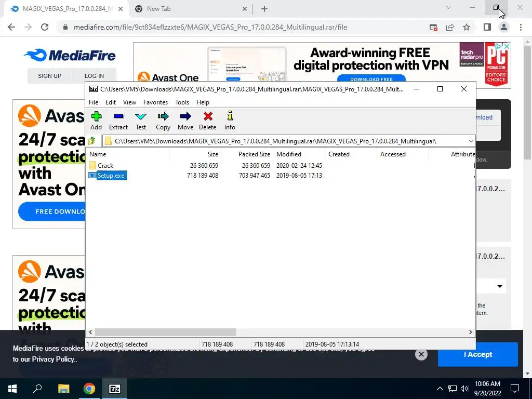The height and width of the screenshot is (399, 532).
Task: Click the Chrome taskbar icon
Action: (x=89, y=389)
